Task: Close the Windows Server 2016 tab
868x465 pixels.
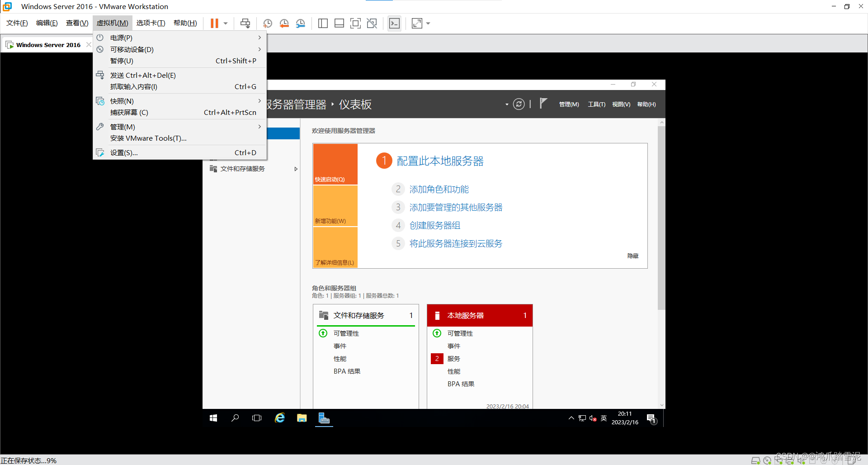Action: tap(89, 44)
